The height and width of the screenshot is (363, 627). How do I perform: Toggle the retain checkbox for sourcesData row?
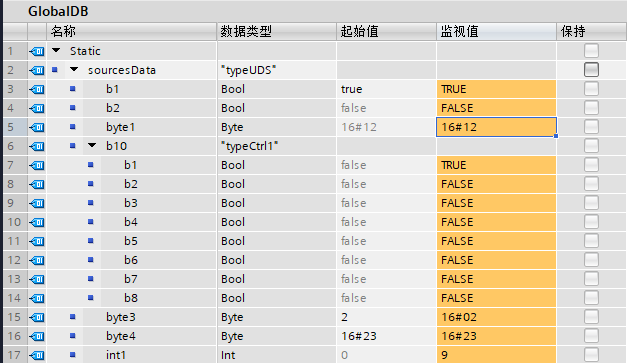click(x=591, y=70)
